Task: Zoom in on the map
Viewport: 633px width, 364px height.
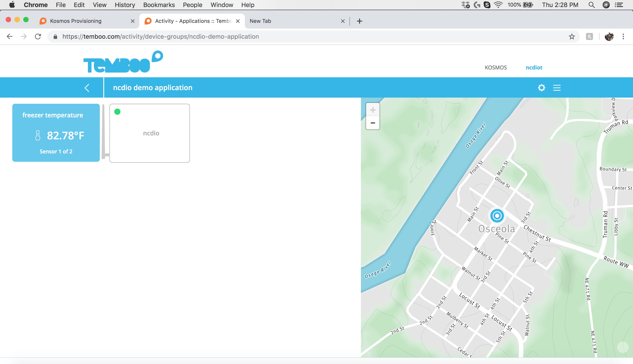Action: point(373,110)
